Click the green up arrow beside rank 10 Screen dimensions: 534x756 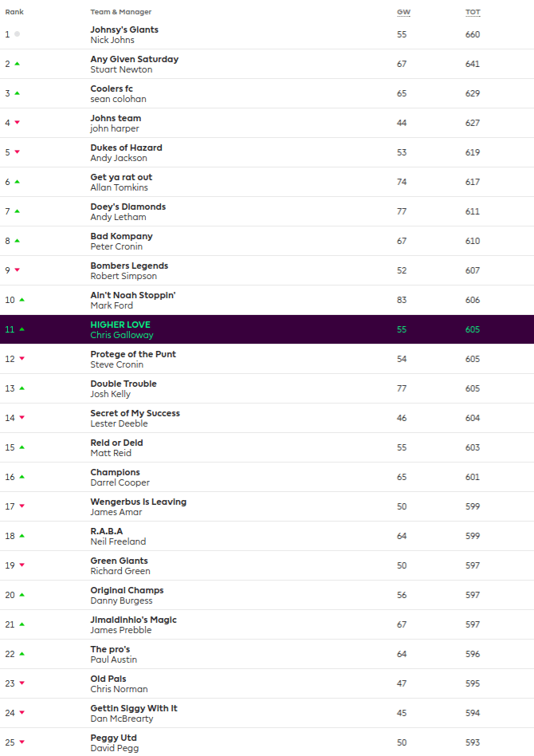pos(22,300)
